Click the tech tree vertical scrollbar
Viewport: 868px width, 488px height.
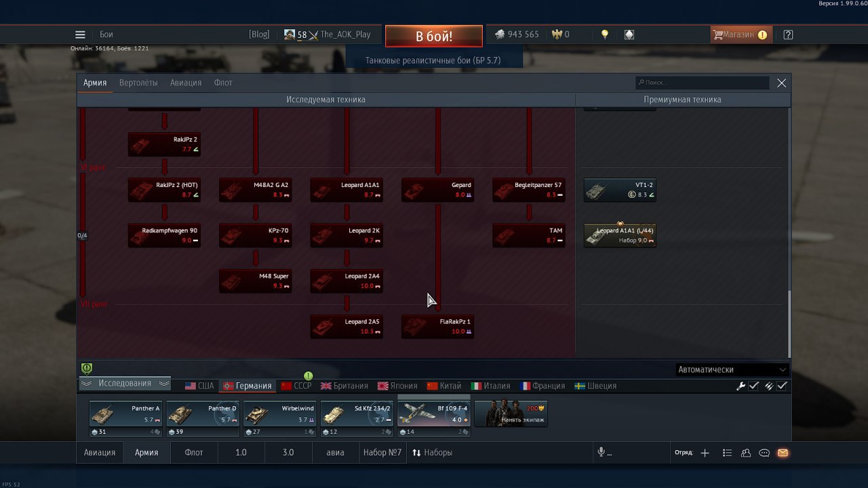coord(789,325)
